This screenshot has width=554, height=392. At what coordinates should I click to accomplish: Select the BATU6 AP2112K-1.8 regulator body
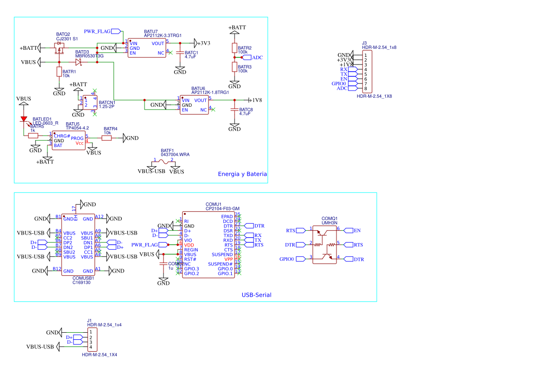193,105
